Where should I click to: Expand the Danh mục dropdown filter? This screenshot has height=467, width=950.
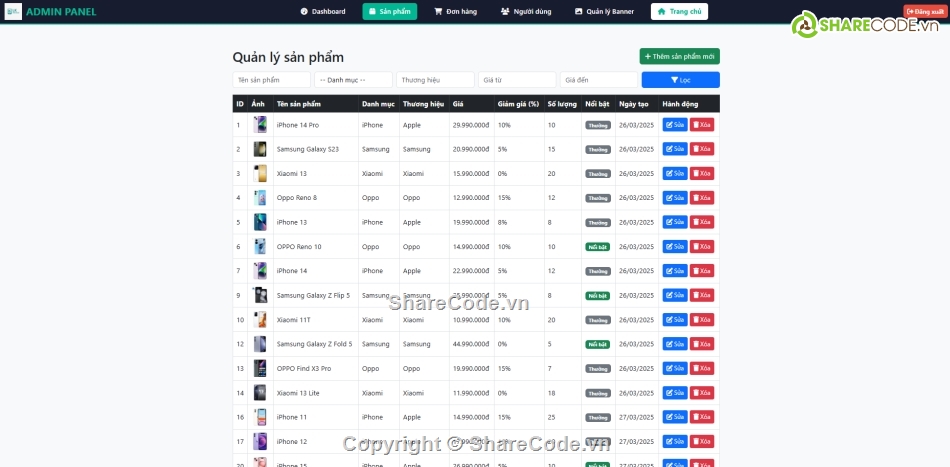353,80
